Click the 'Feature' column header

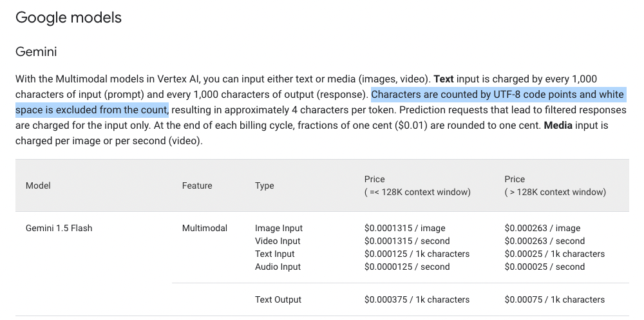click(x=197, y=185)
